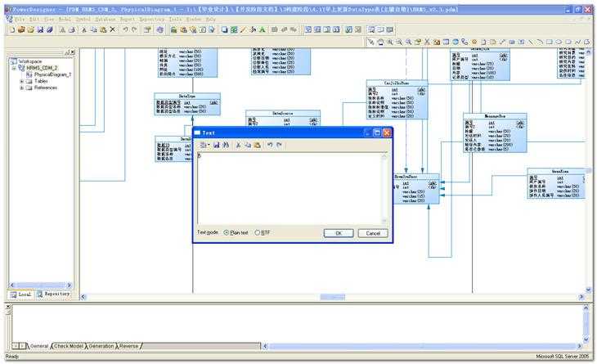597x364 pixels.
Task: Select the Zoom In magnifier in the palette
Action: click(389, 42)
